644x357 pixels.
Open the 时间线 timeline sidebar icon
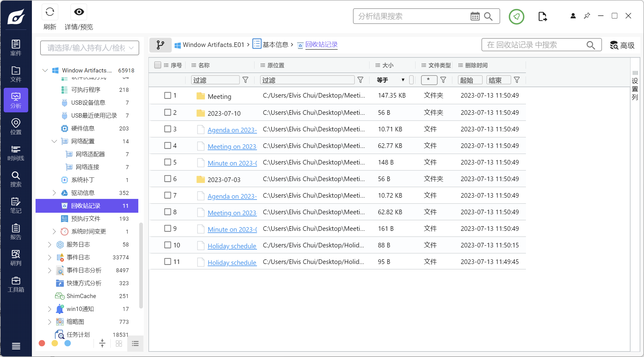(16, 153)
